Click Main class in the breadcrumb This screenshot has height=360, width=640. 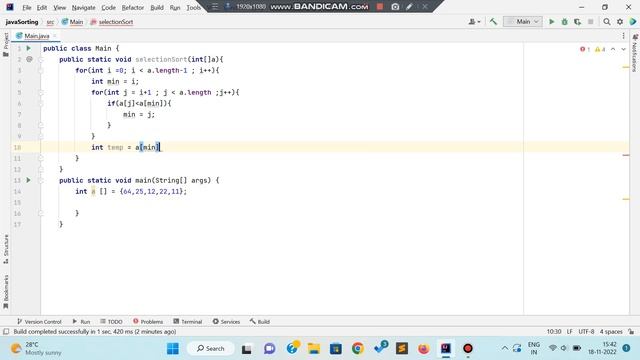tap(72, 22)
